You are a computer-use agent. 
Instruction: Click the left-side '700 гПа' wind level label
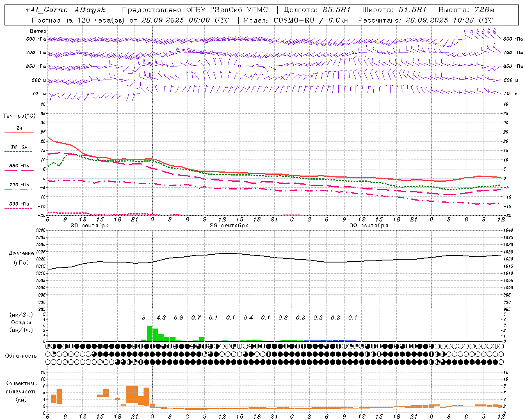[36, 52]
